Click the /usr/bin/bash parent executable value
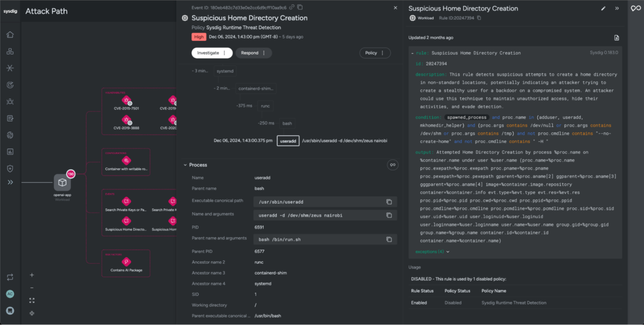Image resolution: width=644 pixels, height=325 pixels. click(x=268, y=316)
